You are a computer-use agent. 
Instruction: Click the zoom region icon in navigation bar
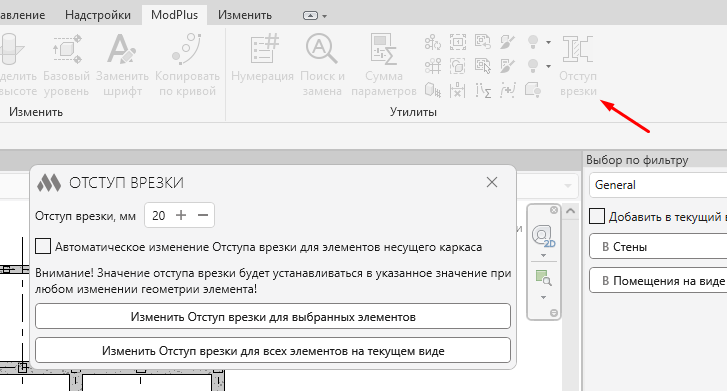coord(543,278)
